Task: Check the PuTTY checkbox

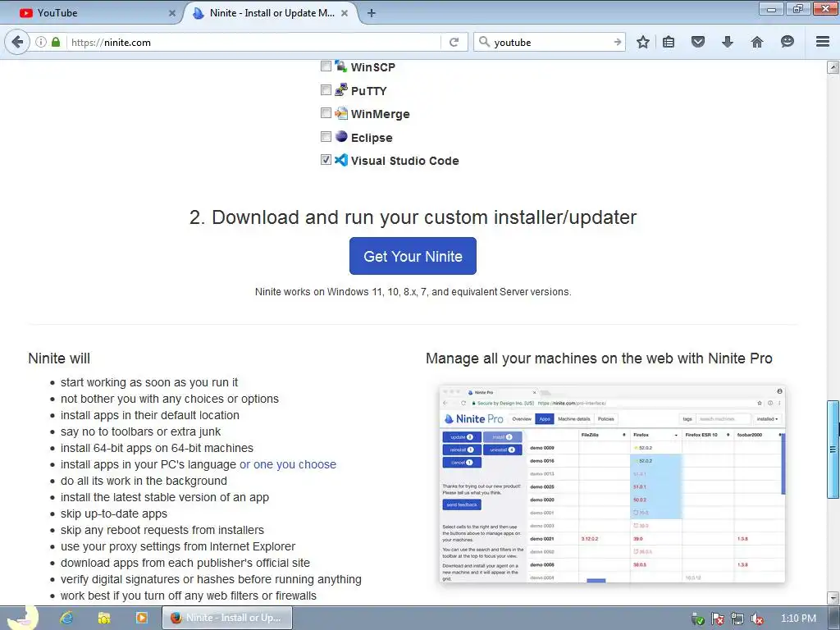Action: click(x=326, y=89)
